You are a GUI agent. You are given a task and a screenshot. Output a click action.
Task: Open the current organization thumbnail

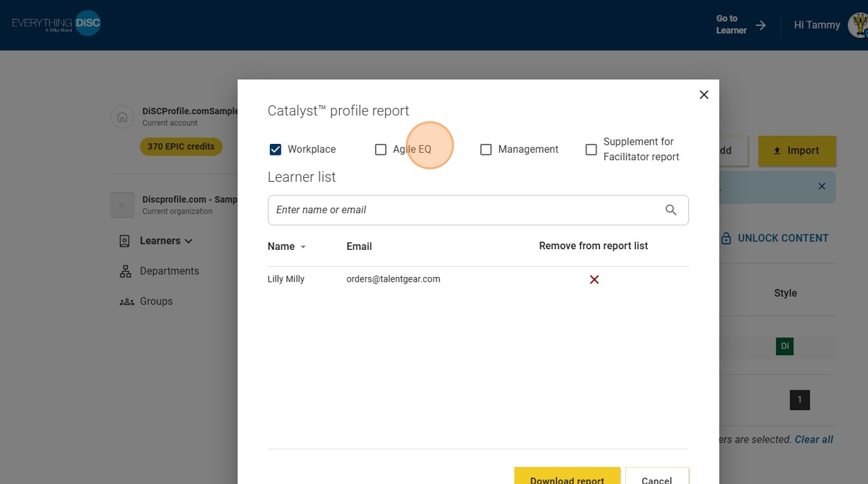[122, 205]
